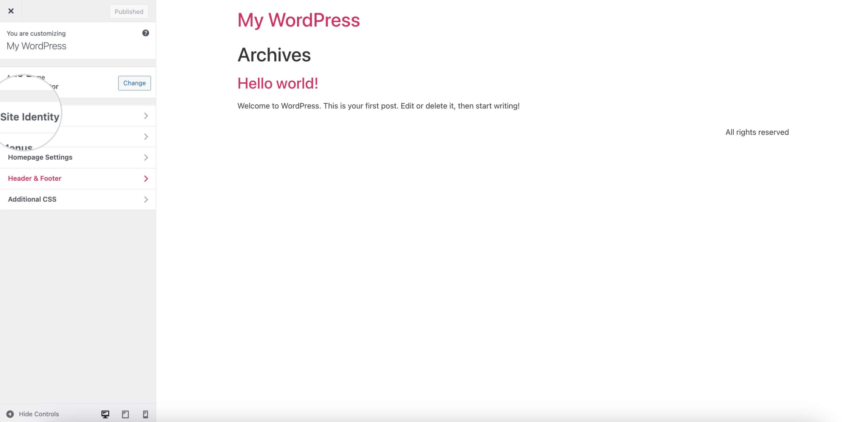Click the close customizer X icon
Viewport: 868px width, 422px height.
pyautogui.click(x=11, y=11)
